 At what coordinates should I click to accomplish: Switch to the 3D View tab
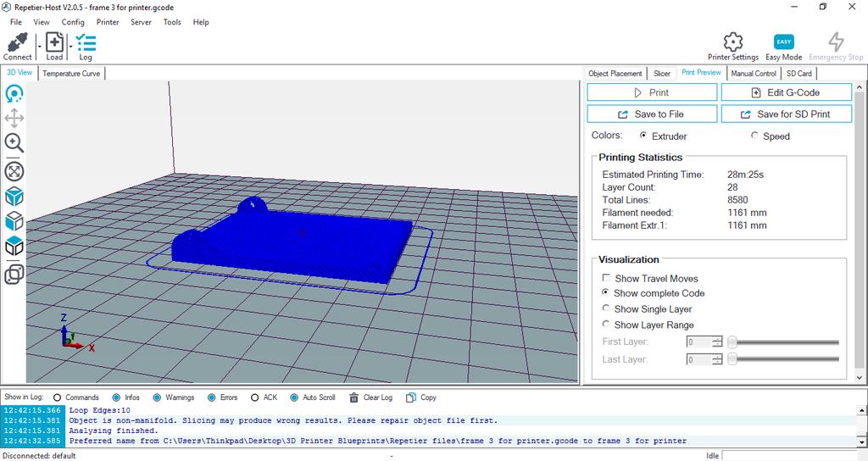point(19,73)
